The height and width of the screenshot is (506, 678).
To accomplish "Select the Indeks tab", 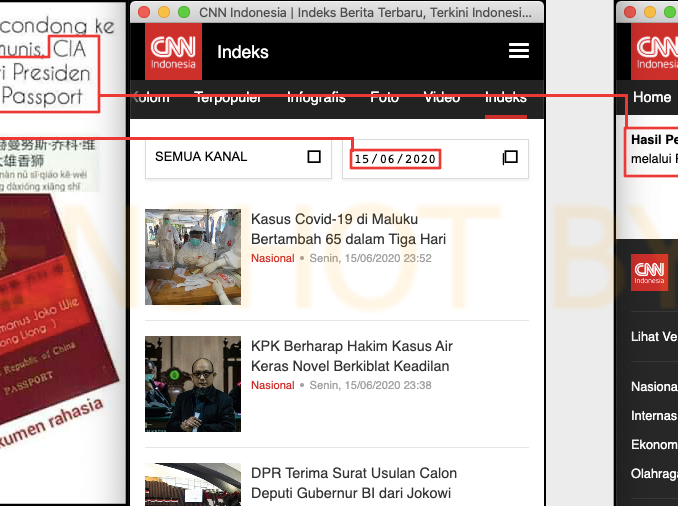I will click(505, 97).
